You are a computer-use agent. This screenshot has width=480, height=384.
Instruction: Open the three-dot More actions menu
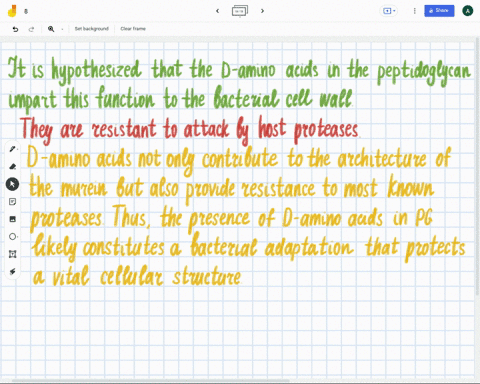415,11
